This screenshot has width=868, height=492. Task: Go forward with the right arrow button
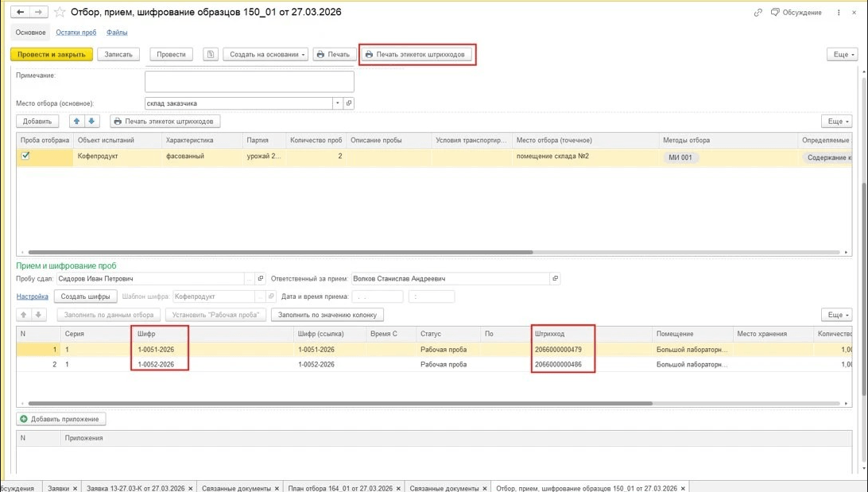coord(39,12)
